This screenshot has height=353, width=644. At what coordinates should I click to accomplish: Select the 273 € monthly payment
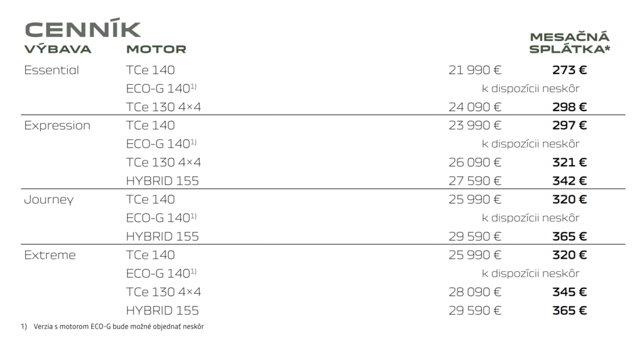point(569,70)
